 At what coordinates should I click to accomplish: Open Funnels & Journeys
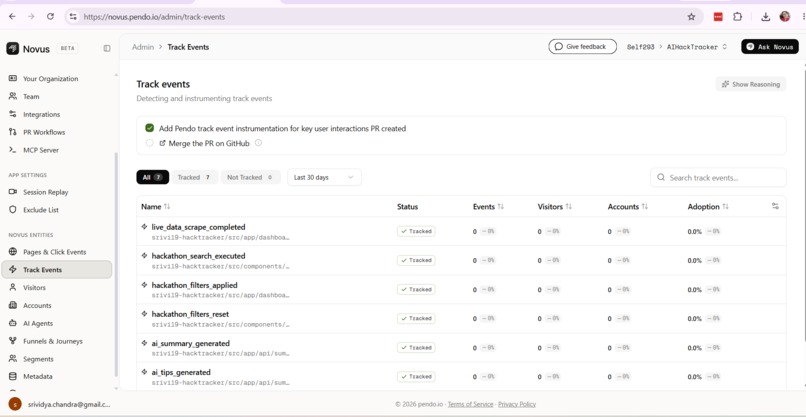(x=52, y=341)
